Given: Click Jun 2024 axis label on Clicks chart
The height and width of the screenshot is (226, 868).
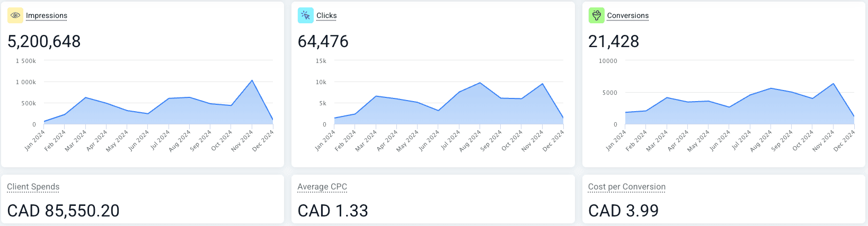Looking at the screenshot, I should [x=429, y=141].
